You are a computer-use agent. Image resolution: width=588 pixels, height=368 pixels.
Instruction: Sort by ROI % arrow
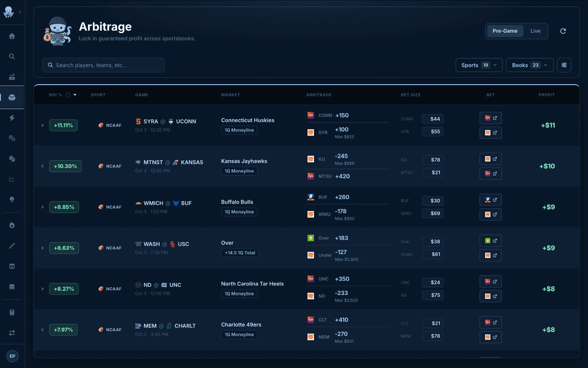point(75,95)
